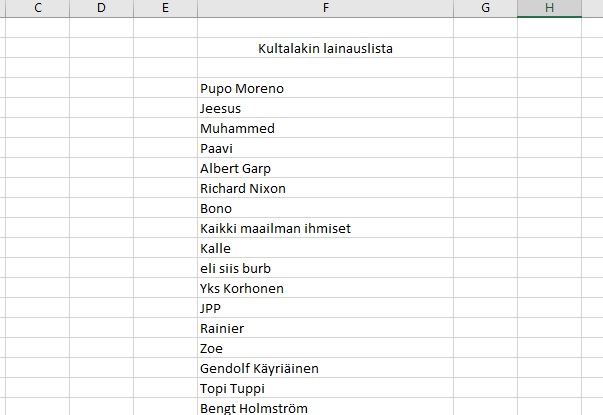
Task: Select column D header
Action: (102, 8)
